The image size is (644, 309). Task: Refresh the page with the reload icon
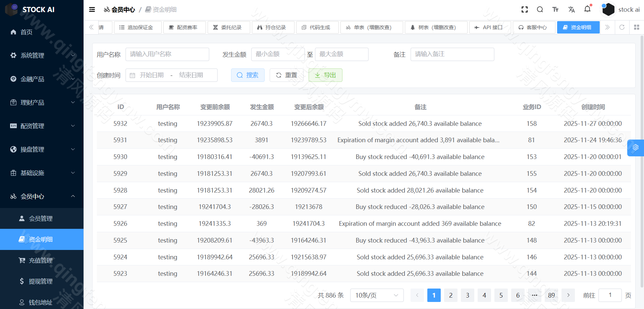[x=622, y=27]
